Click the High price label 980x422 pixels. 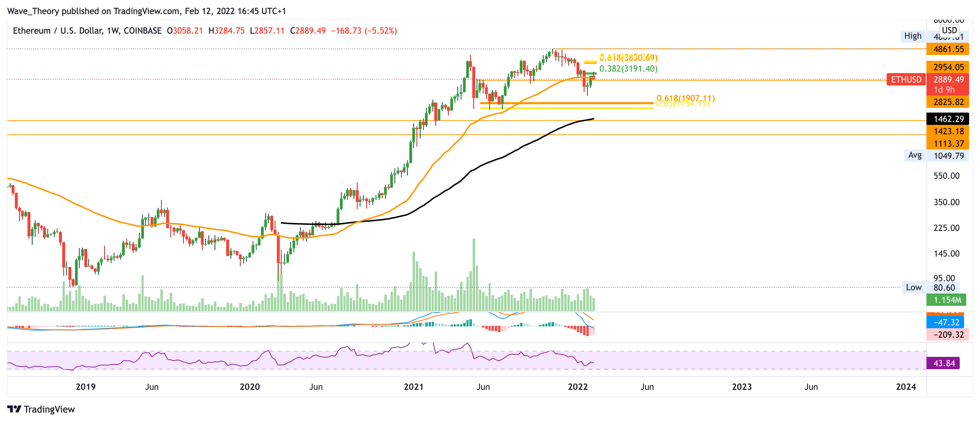(x=913, y=36)
